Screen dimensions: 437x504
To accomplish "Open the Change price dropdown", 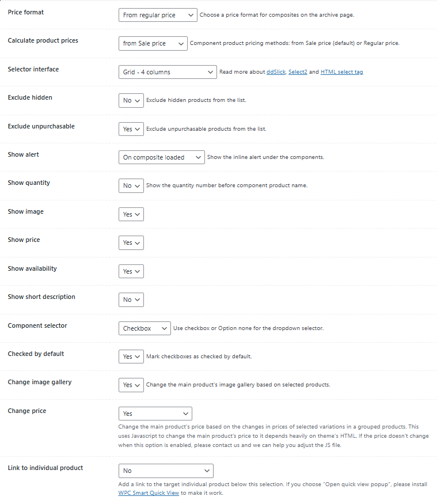I will pos(155,414).
